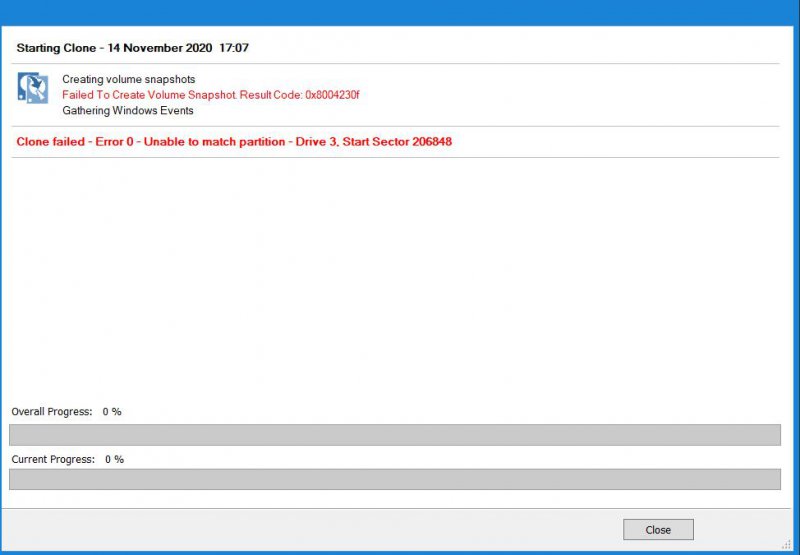Click the Current Progress 0 % value
This screenshot has width=800, height=555.
[114, 459]
